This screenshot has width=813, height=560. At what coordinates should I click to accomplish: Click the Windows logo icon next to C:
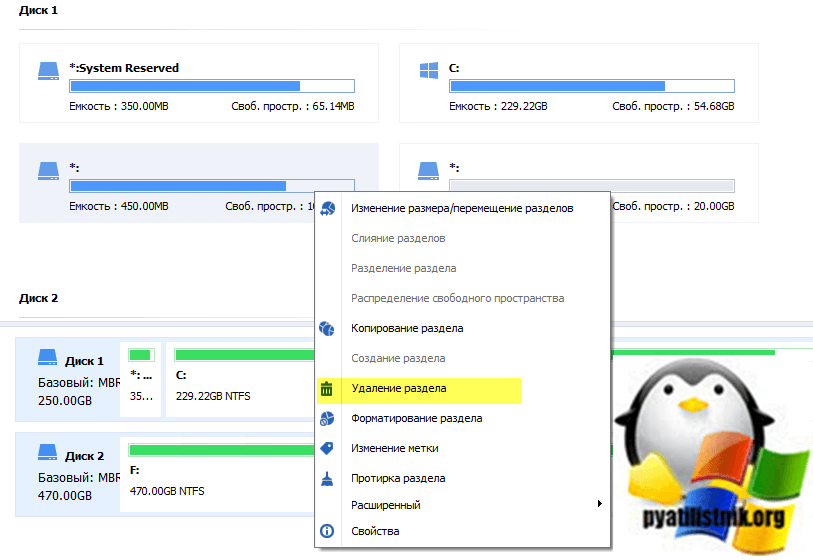tap(429, 71)
